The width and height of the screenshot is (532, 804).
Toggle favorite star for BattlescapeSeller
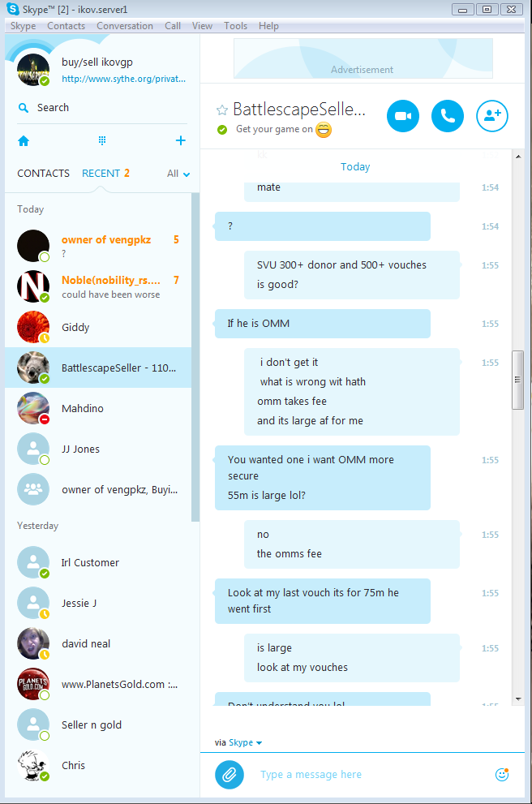222,110
